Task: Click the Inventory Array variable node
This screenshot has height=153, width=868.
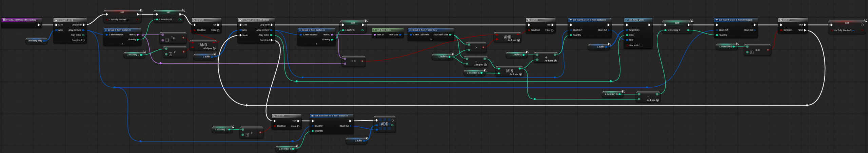Action: (x=35, y=41)
